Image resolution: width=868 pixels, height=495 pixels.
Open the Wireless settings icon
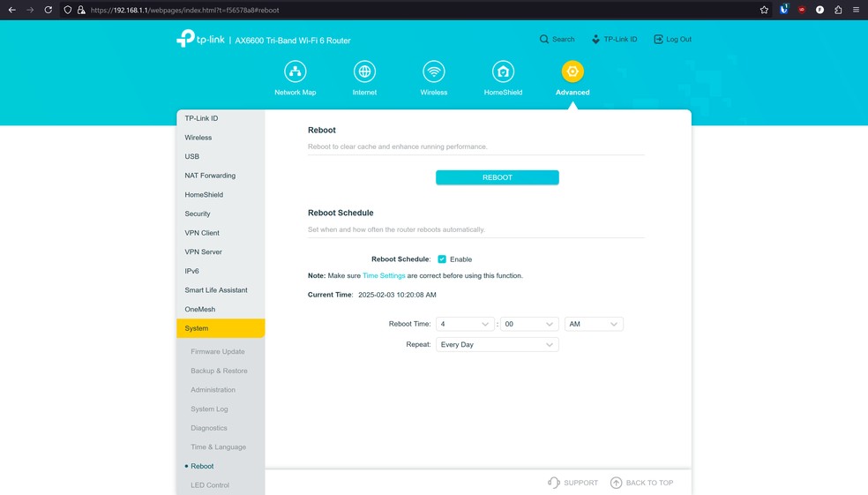coord(433,71)
